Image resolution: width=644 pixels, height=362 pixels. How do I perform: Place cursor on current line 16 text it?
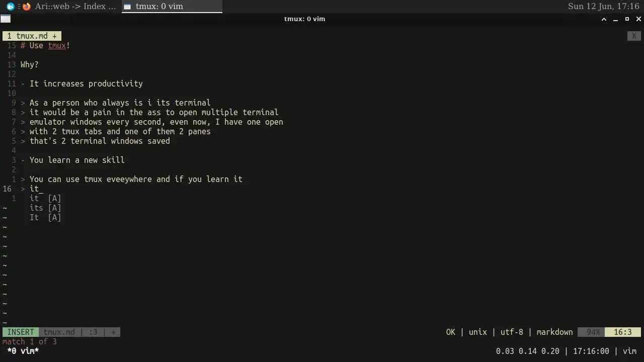tap(34, 189)
